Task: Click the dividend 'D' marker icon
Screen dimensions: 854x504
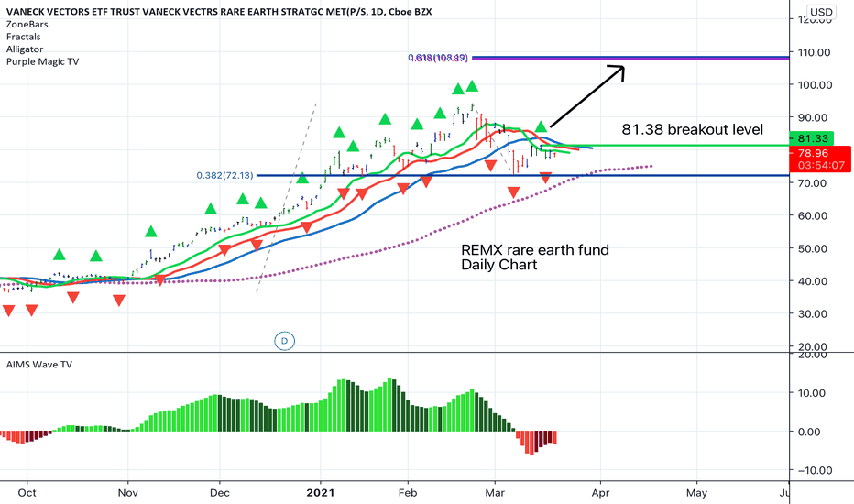Action: 284,341
